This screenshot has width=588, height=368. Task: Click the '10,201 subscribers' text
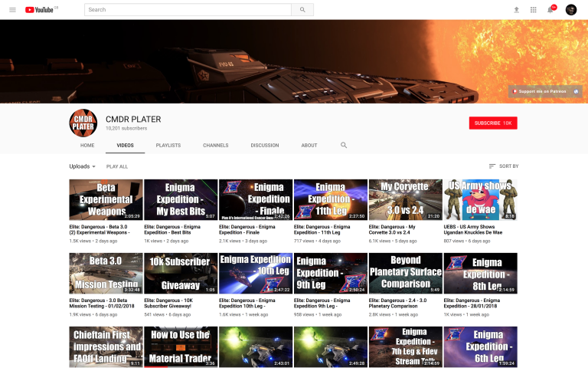(x=126, y=129)
